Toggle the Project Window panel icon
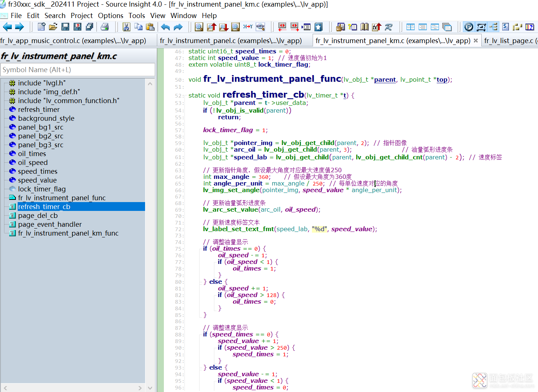 tap(469, 27)
